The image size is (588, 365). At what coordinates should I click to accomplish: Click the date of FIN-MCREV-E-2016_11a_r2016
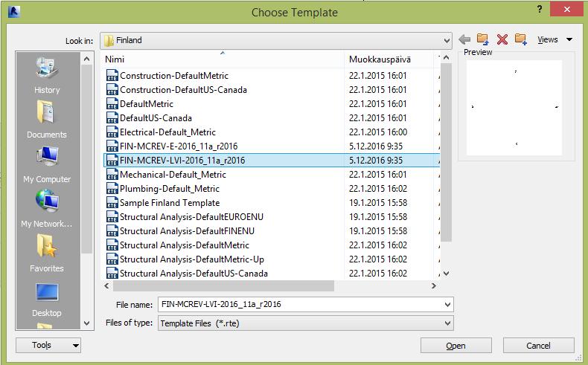(376, 146)
